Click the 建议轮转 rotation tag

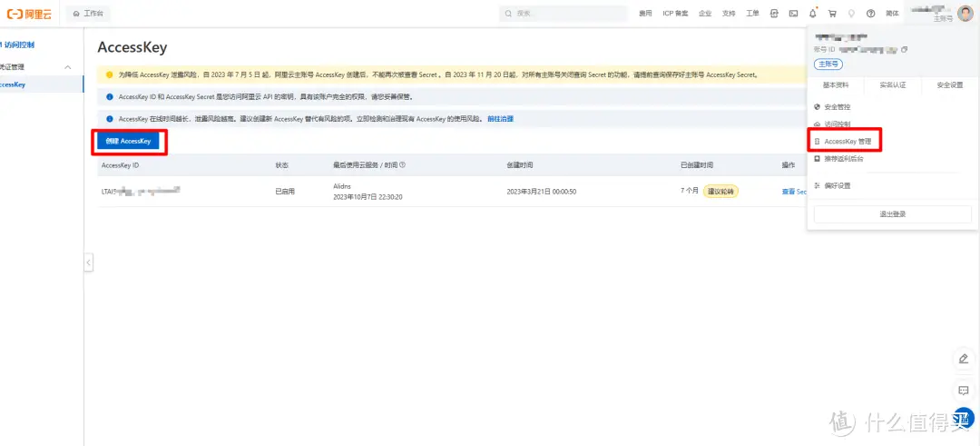click(x=720, y=192)
